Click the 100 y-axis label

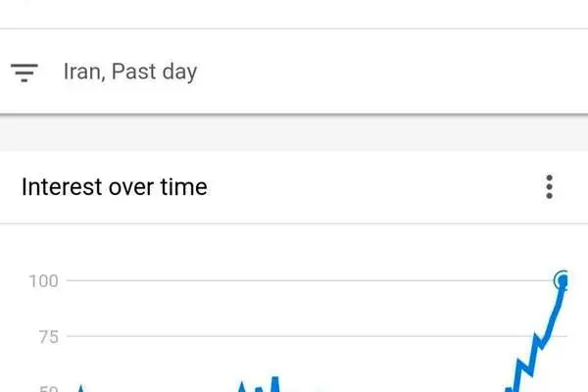tap(43, 281)
